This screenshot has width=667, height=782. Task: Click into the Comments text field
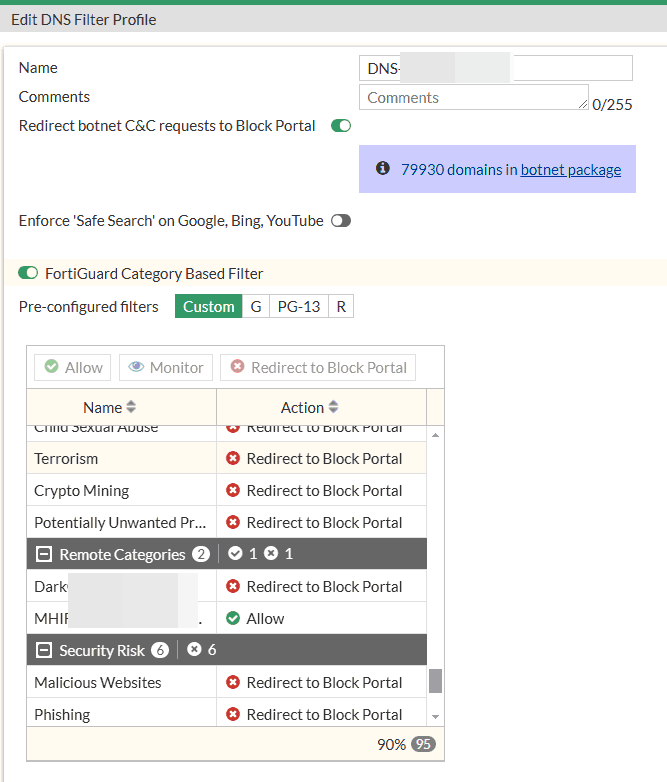[473, 98]
